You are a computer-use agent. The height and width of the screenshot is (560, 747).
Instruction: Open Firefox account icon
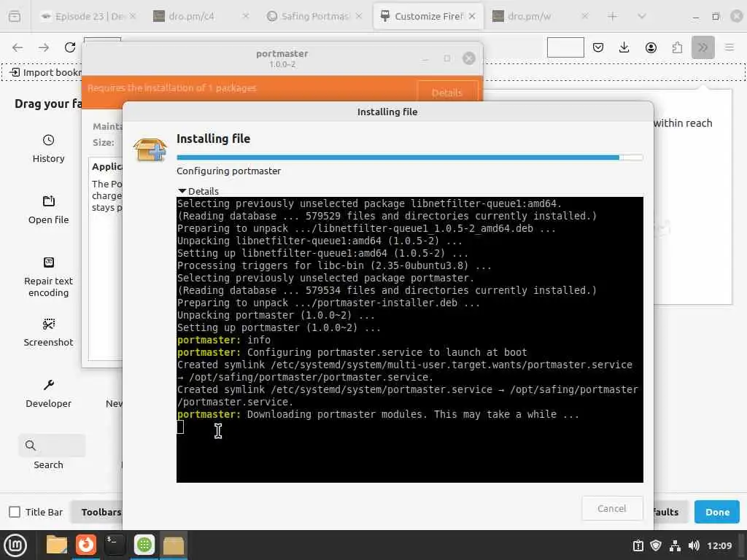651,47
